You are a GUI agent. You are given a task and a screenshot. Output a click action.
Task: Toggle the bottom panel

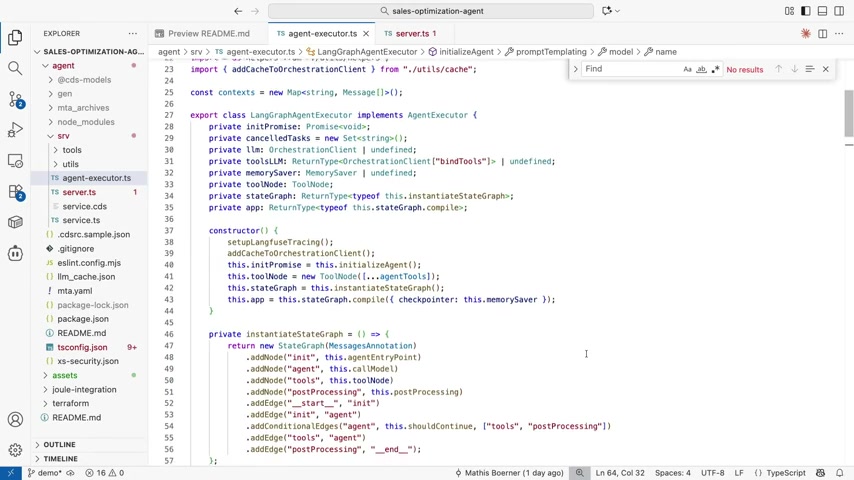click(822, 11)
